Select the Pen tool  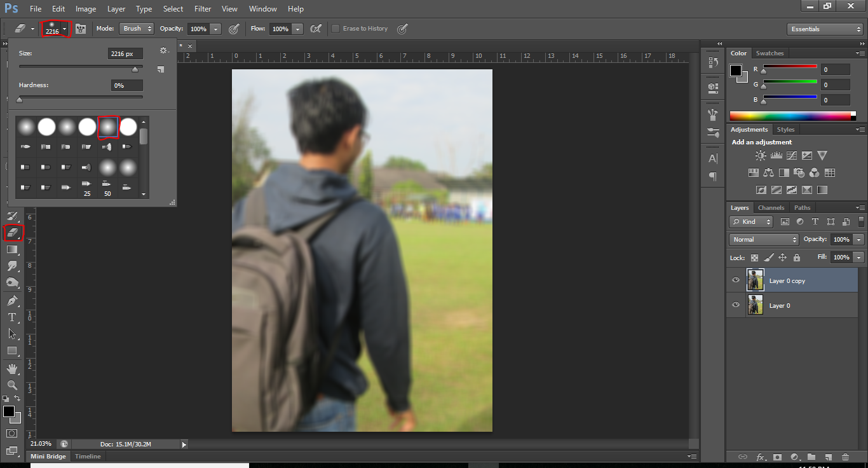point(12,301)
